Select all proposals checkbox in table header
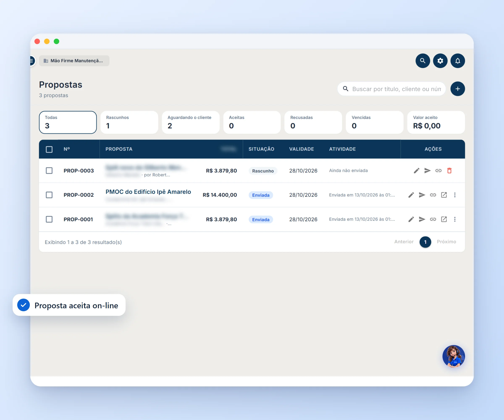This screenshot has height=420, width=504. (x=49, y=150)
